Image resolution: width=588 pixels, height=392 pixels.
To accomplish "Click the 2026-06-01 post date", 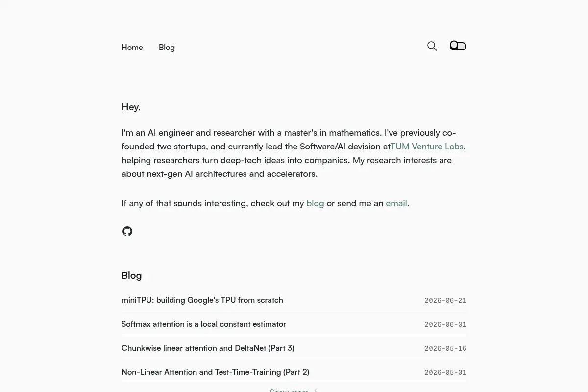I will pyautogui.click(x=445, y=325).
